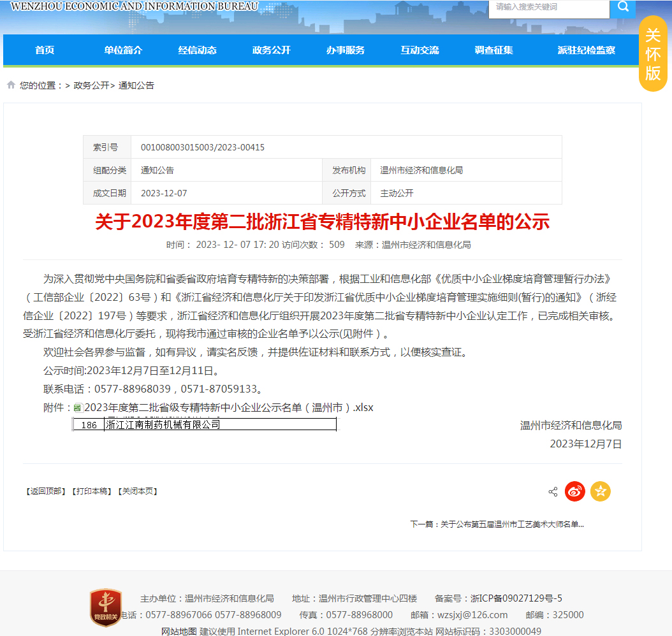The height and width of the screenshot is (636, 672).
Task: Click the Weibo share icon
Action: (574, 491)
